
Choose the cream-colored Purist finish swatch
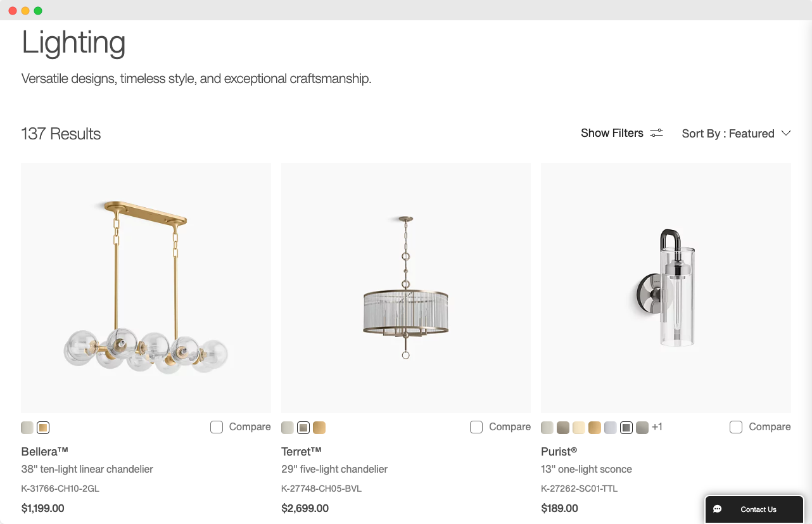pyautogui.click(x=579, y=428)
